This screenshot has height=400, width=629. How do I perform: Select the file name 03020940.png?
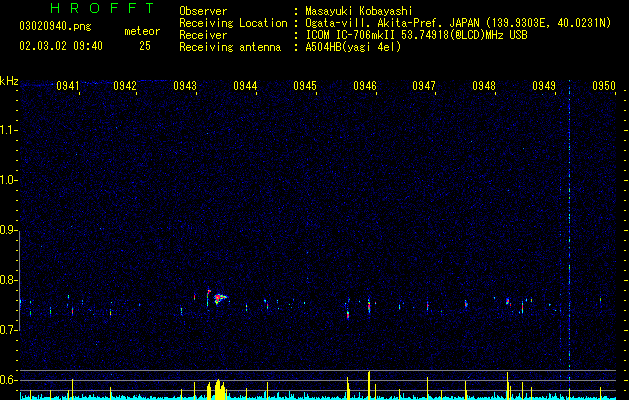[x=55, y=27]
